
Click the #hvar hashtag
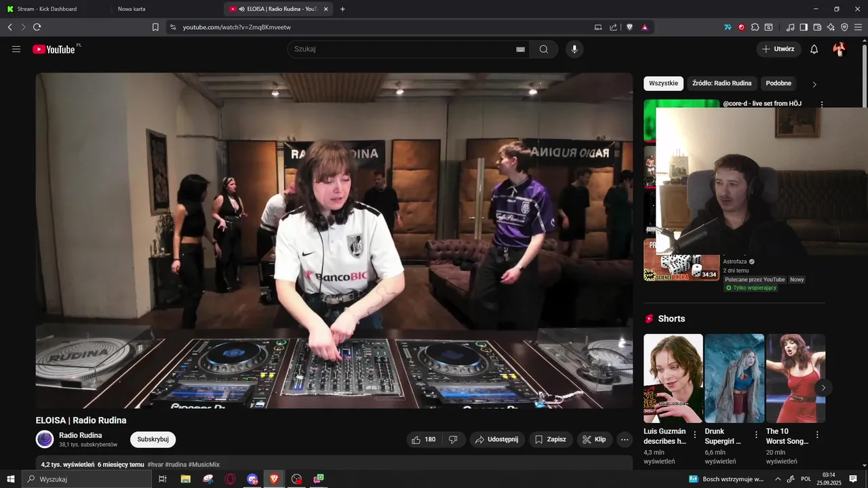pyautogui.click(x=156, y=465)
